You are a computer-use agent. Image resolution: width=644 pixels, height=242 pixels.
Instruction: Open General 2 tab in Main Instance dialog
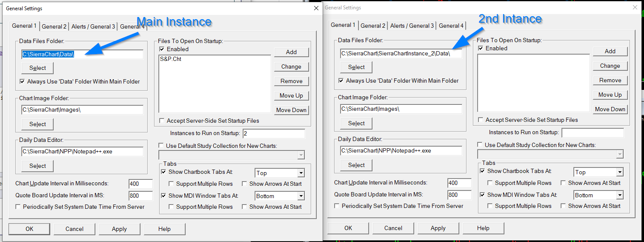pyautogui.click(x=54, y=26)
